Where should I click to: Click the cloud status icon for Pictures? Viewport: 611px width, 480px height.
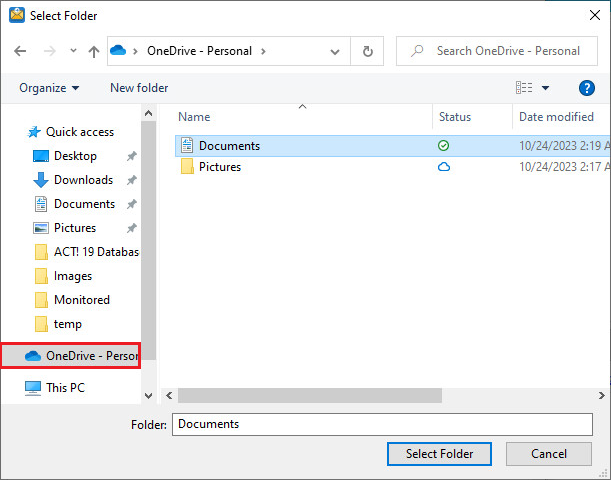[x=444, y=167]
